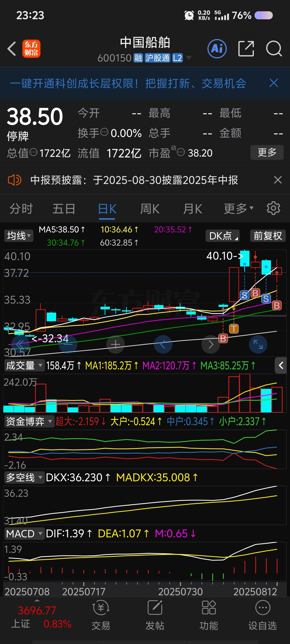This screenshot has width=290, height=644.
Task: Tap the B marker beside 20250812
Action: click(277, 305)
